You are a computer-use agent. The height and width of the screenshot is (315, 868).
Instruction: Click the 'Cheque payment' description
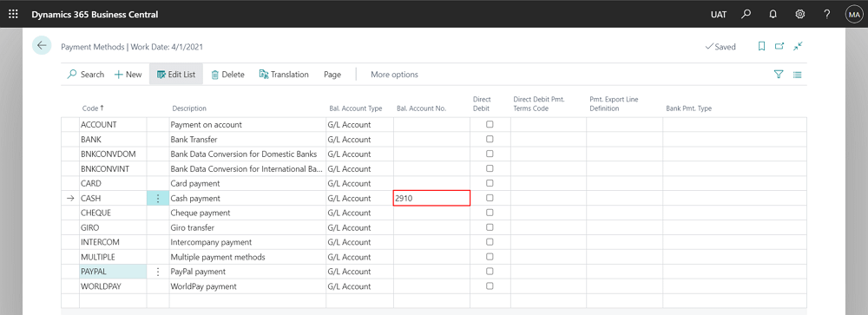click(201, 213)
